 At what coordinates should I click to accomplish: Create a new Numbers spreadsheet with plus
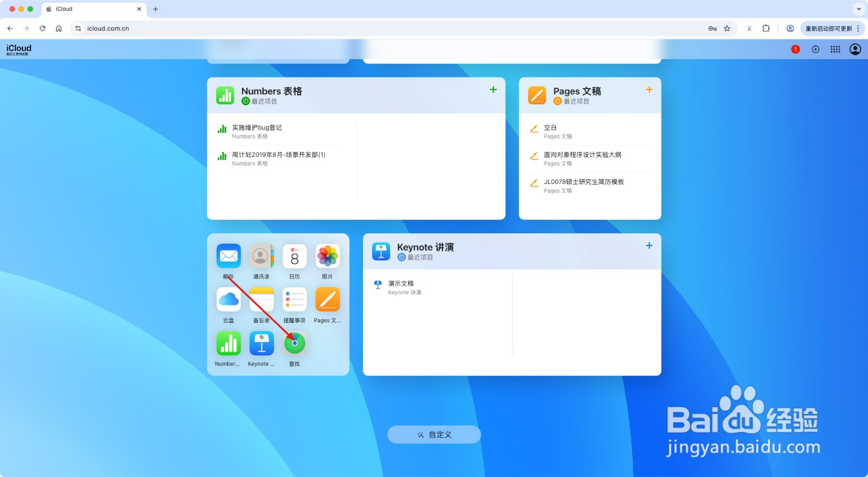(493, 90)
